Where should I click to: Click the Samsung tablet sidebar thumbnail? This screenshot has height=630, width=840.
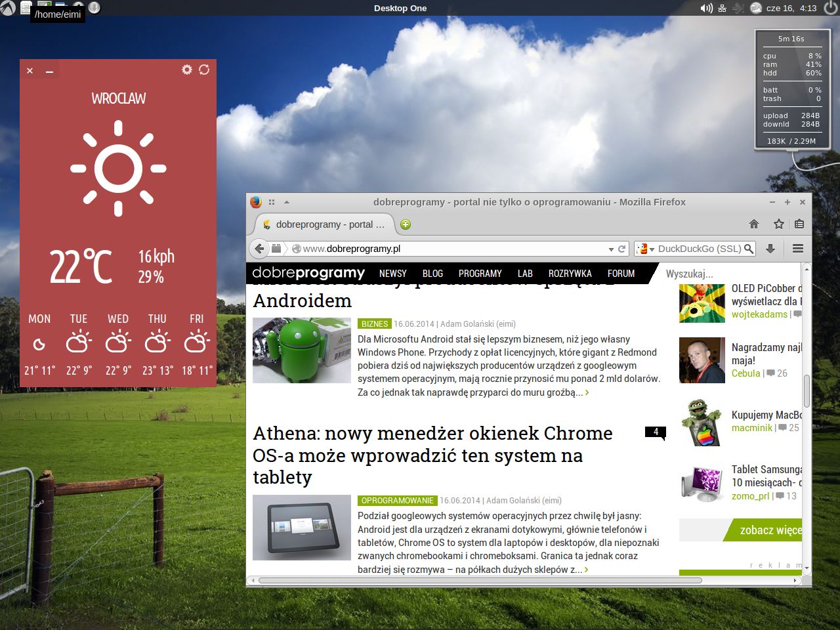[702, 484]
